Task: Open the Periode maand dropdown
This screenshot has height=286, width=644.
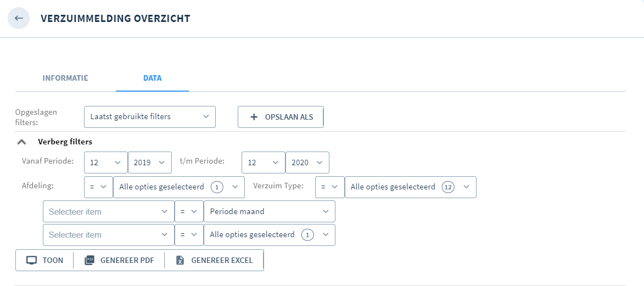Action: [270, 212]
